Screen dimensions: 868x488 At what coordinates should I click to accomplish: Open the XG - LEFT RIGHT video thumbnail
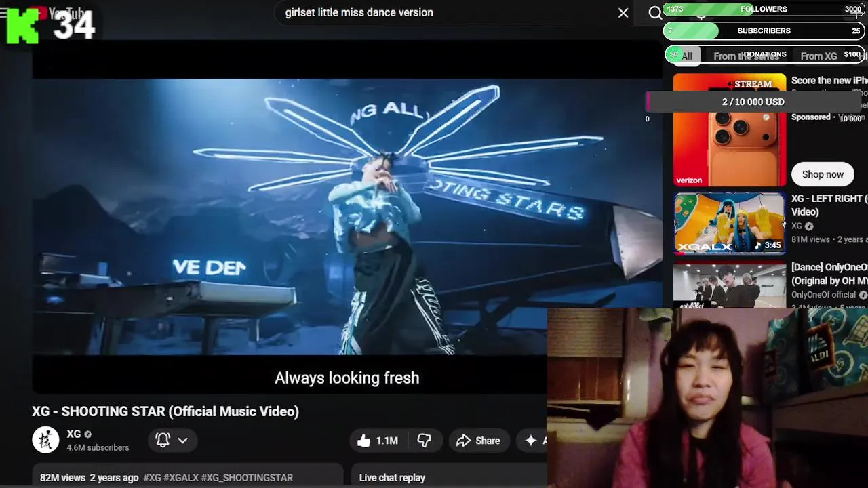pos(730,224)
